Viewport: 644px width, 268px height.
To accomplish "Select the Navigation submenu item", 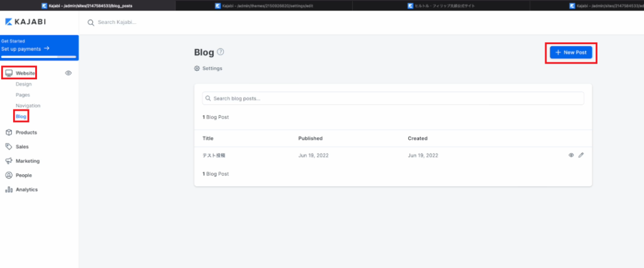I will tap(28, 106).
